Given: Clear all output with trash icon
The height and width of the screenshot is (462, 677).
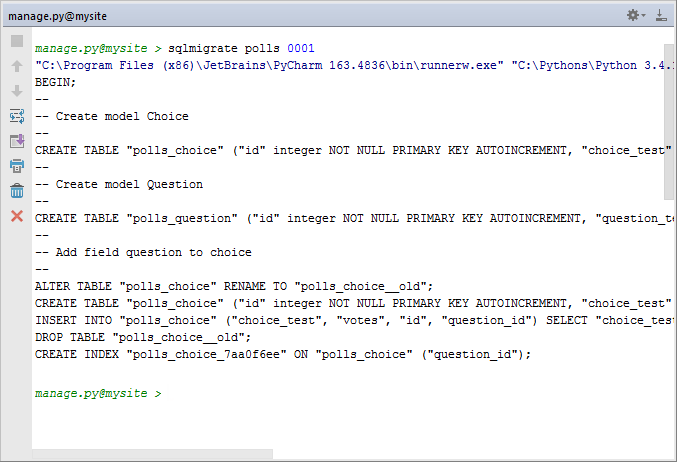Looking at the screenshot, I should (17, 191).
